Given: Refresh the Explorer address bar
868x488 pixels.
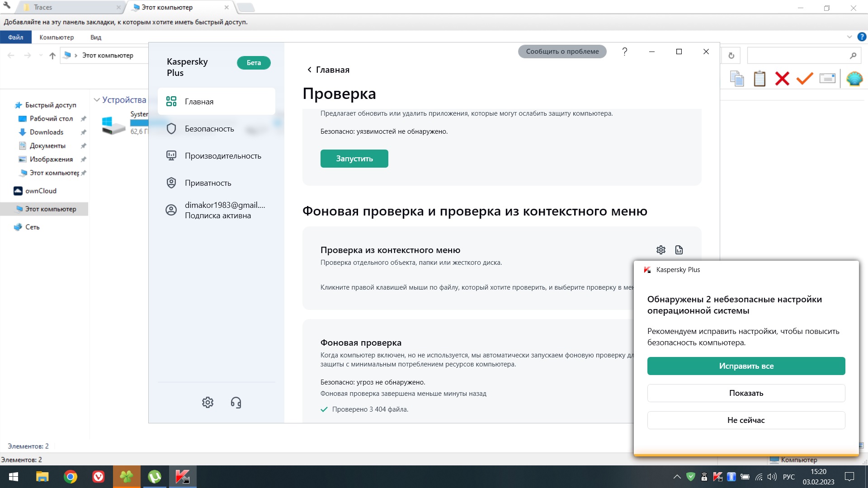Looking at the screenshot, I should coord(731,56).
